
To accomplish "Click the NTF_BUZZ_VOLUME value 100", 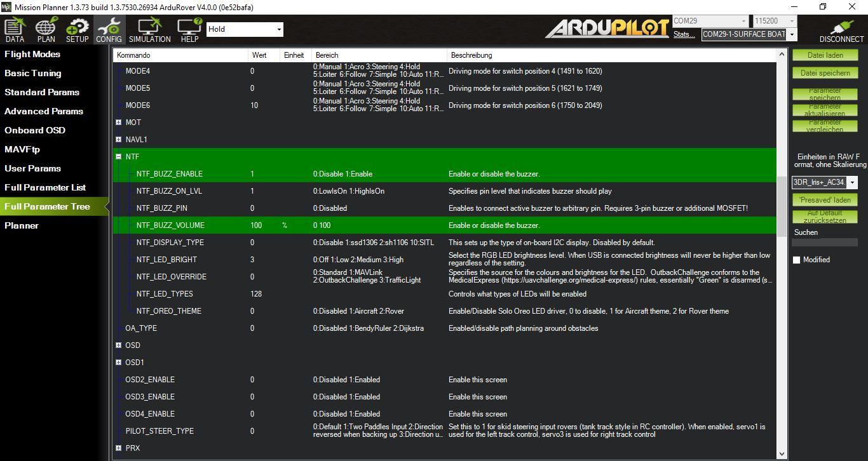I will point(256,225).
